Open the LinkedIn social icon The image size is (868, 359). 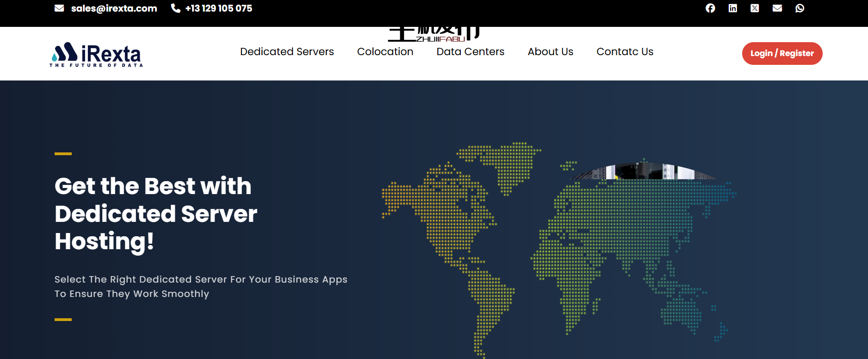click(732, 8)
